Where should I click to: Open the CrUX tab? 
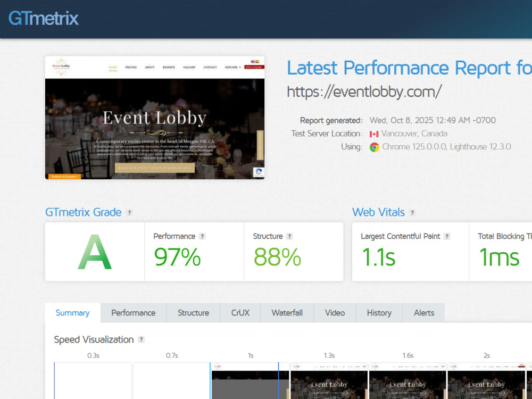pos(240,313)
